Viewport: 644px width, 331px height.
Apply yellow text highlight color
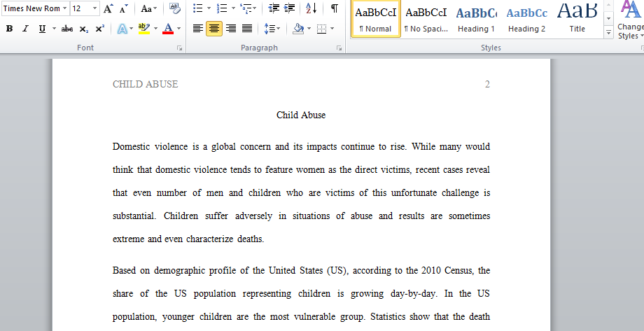pos(144,29)
